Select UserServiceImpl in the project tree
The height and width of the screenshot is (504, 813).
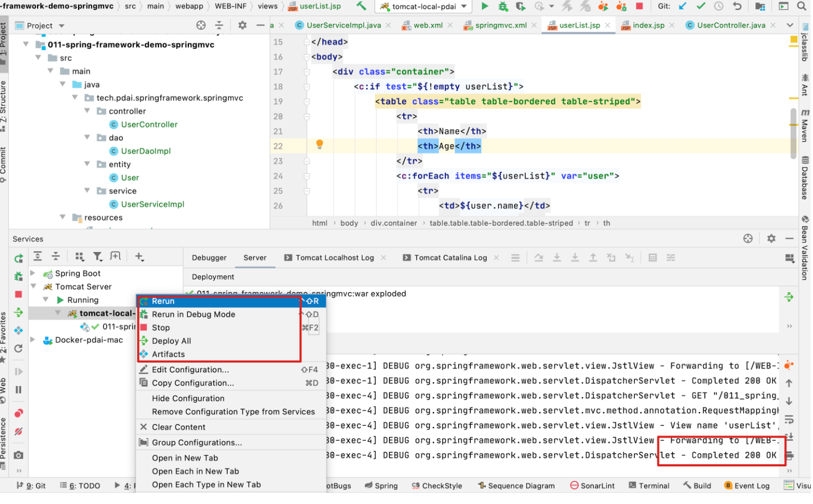[x=152, y=204]
